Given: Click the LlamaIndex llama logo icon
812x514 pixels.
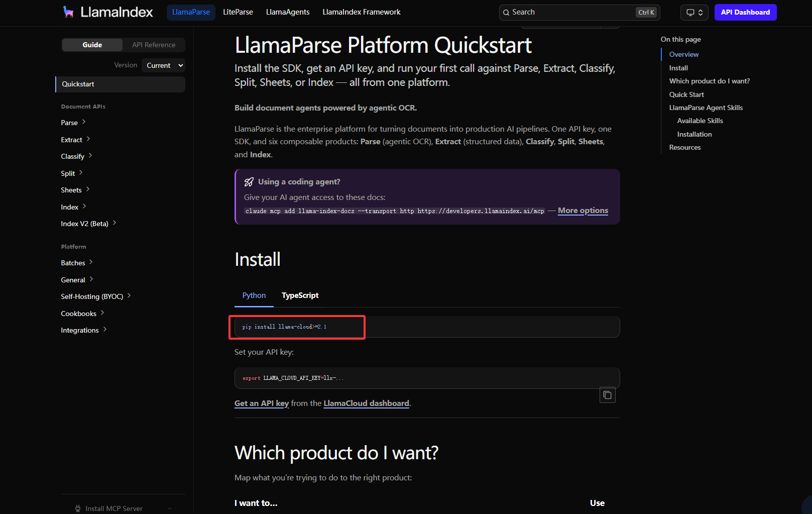Looking at the screenshot, I should click(x=68, y=12).
